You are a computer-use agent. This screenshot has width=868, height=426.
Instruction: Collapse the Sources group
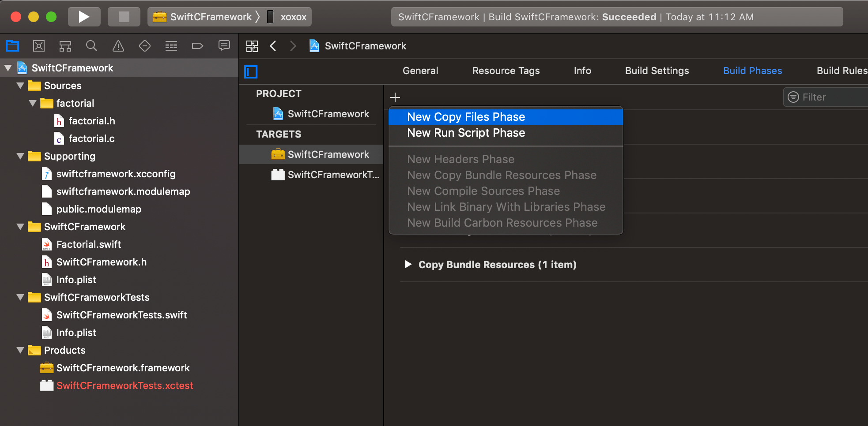click(x=20, y=86)
